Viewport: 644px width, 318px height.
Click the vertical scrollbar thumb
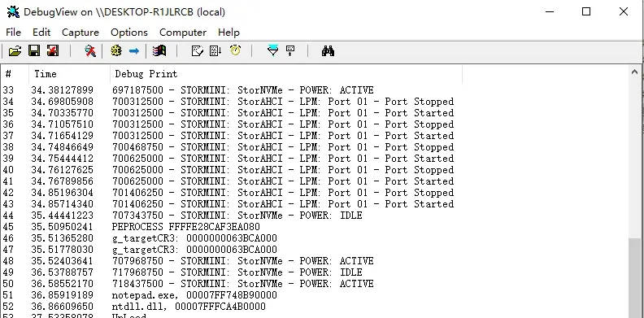click(634, 277)
